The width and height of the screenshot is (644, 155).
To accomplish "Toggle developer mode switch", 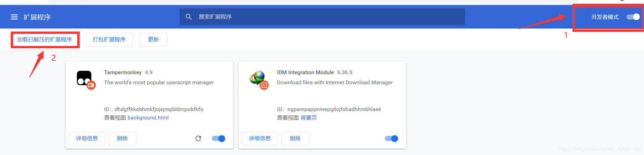I will pyautogui.click(x=633, y=17).
